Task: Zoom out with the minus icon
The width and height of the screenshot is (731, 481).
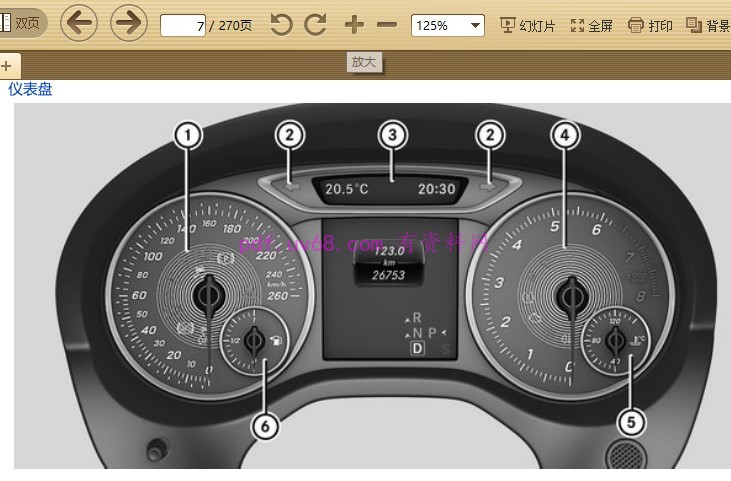Action: click(x=387, y=25)
